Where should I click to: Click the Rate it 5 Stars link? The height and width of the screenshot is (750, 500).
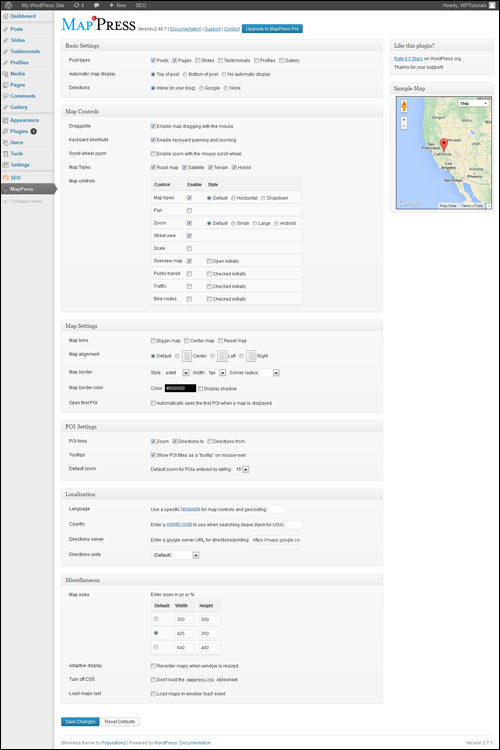tap(408, 58)
